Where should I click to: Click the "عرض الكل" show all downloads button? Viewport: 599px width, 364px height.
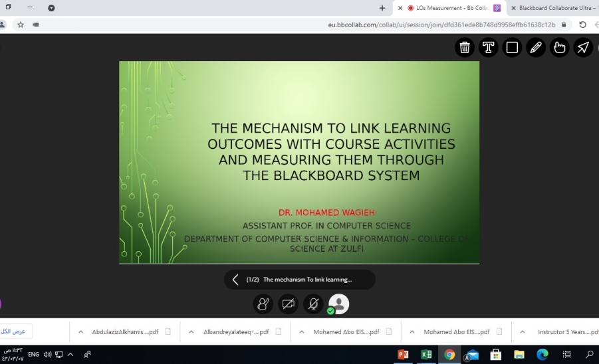(x=14, y=331)
